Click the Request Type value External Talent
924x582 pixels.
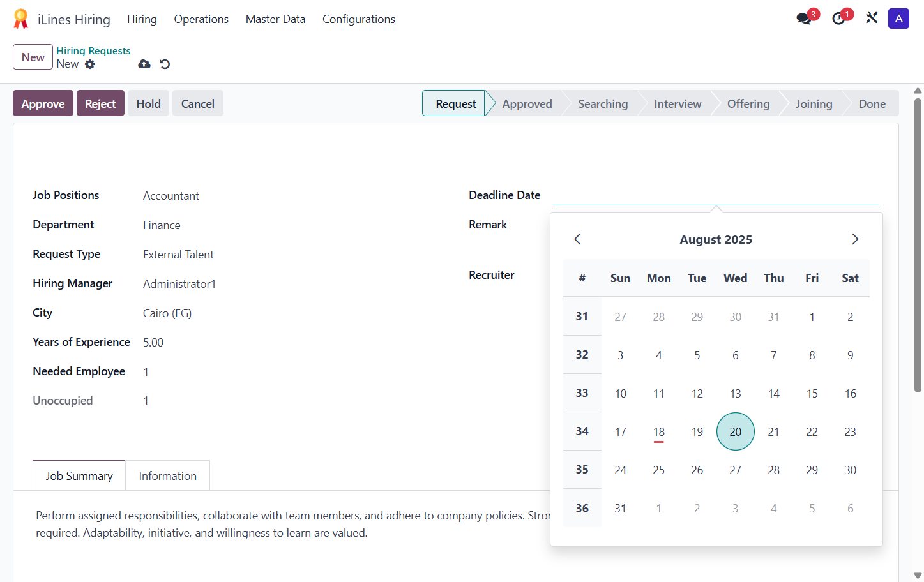[178, 255]
